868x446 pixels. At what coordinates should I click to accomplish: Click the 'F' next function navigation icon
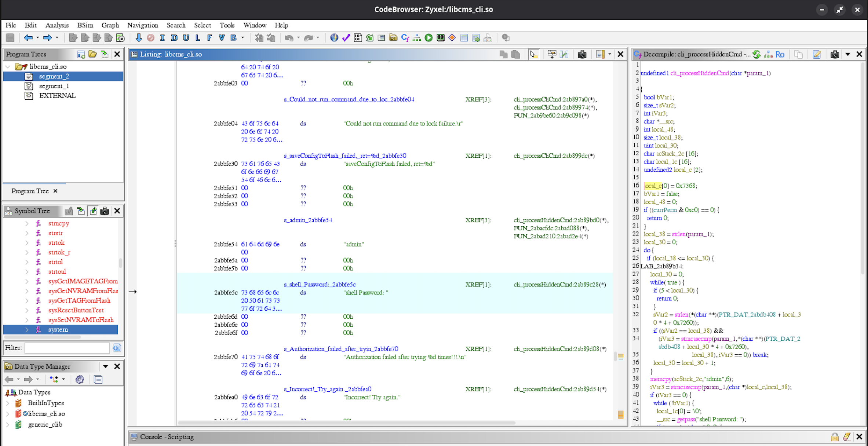209,38
